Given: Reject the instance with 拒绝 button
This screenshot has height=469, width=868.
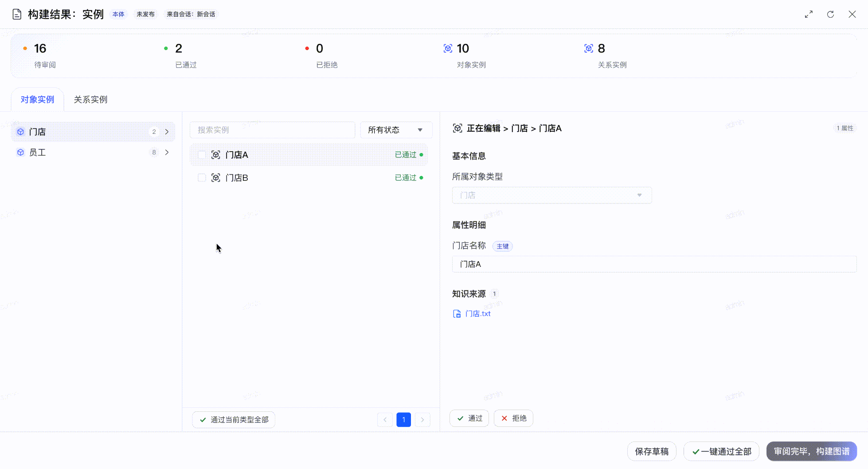Looking at the screenshot, I should 513,418.
